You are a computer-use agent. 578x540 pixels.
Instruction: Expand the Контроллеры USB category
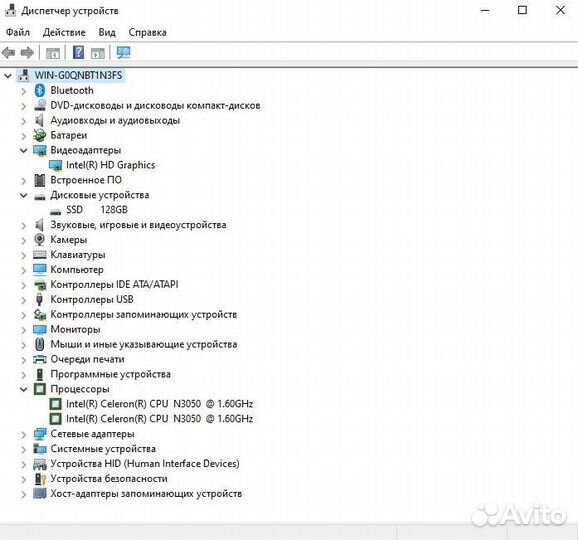click(x=24, y=300)
